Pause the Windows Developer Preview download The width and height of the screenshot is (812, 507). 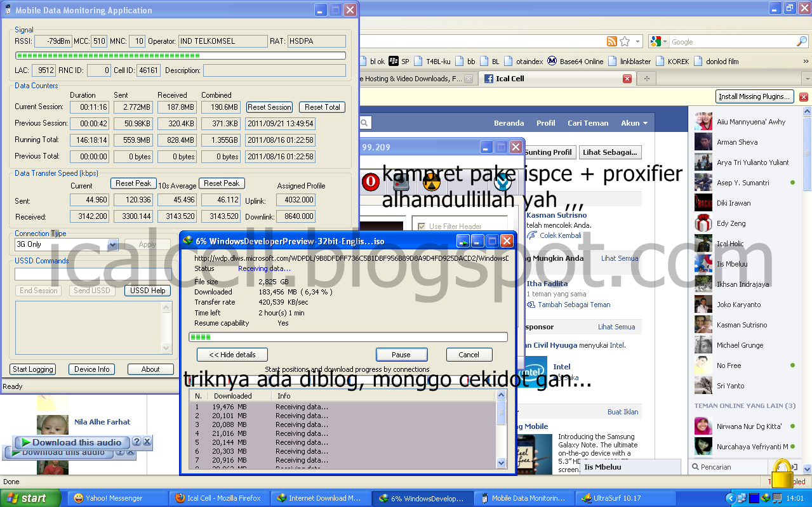(x=401, y=355)
